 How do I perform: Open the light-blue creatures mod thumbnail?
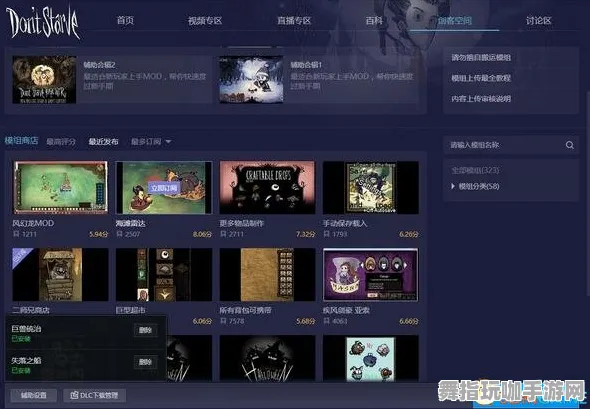pos(371,359)
